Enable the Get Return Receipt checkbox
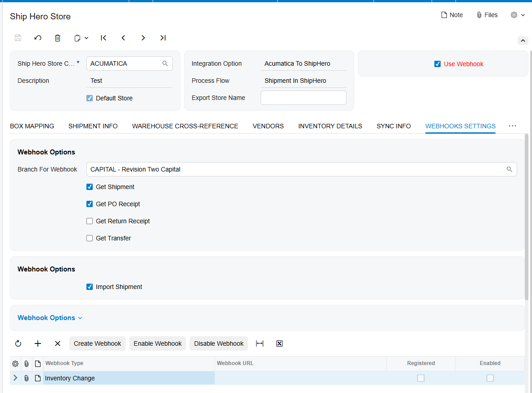This screenshot has height=393, width=532. 90,221
